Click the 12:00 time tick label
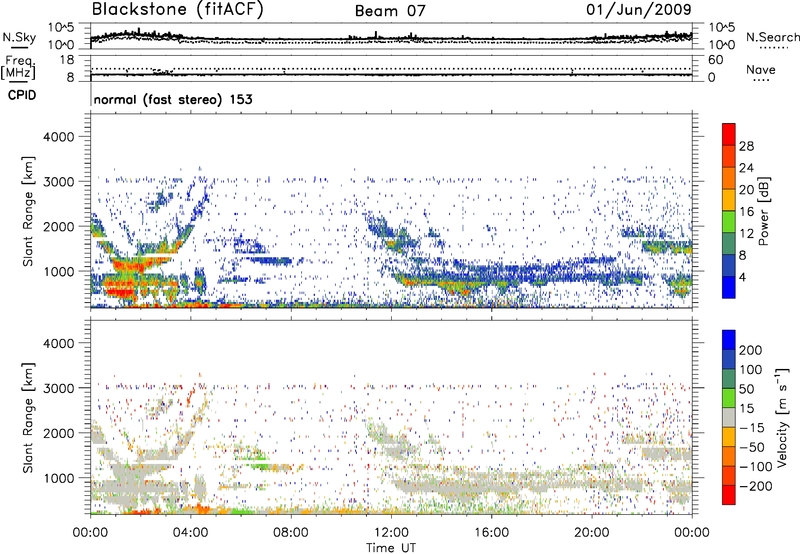 point(391,533)
